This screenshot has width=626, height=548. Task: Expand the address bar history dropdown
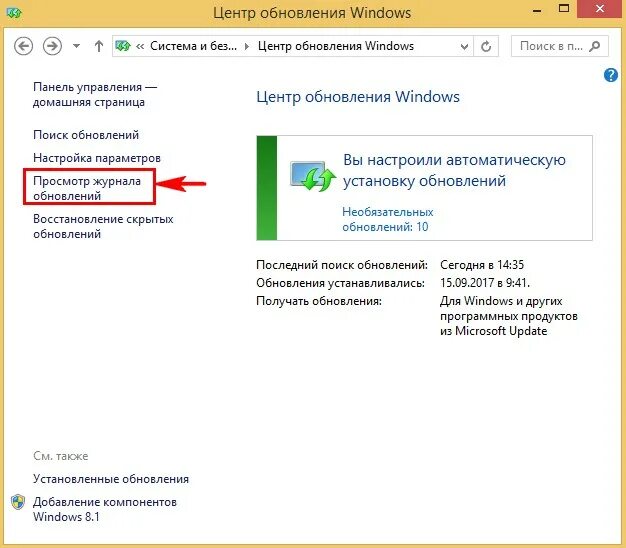pyautogui.click(x=464, y=47)
